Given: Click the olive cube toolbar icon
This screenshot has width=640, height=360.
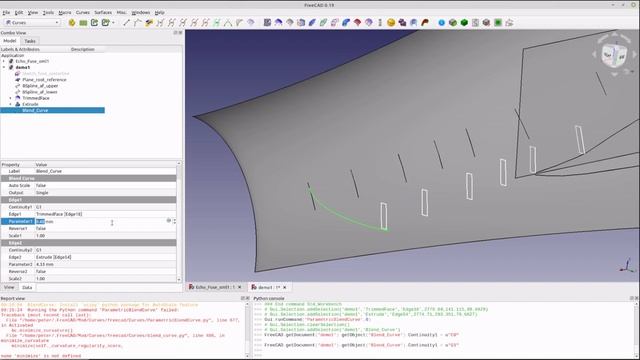Looking at the screenshot, I should click(453, 23).
